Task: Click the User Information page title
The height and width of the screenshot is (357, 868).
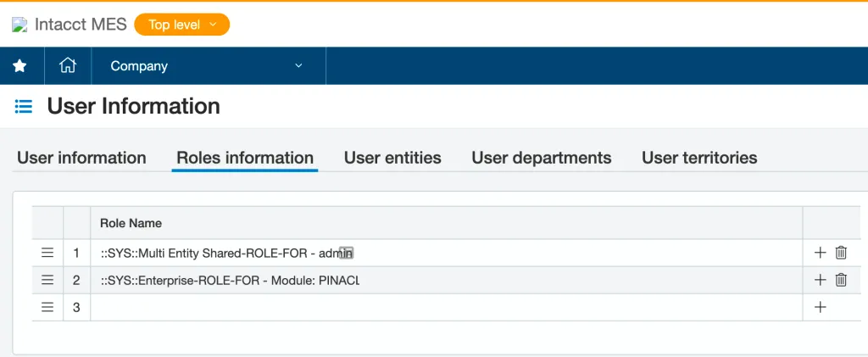Action: pyautogui.click(x=133, y=106)
